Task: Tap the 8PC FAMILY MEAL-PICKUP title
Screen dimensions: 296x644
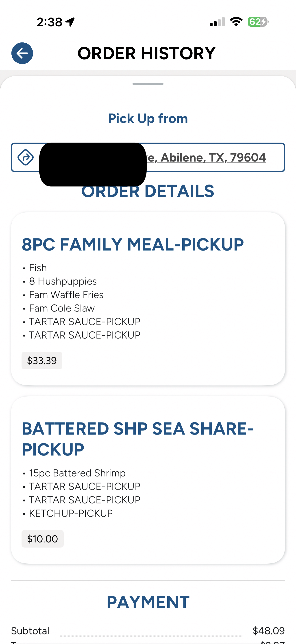Action: coord(133,244)
